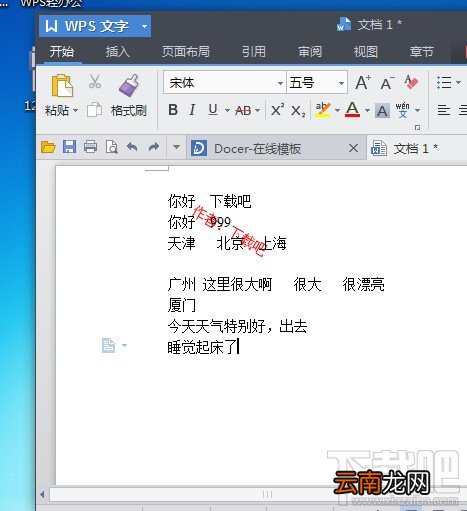
Task: Clear formatting with eraser icon
Action: point(411,82)
